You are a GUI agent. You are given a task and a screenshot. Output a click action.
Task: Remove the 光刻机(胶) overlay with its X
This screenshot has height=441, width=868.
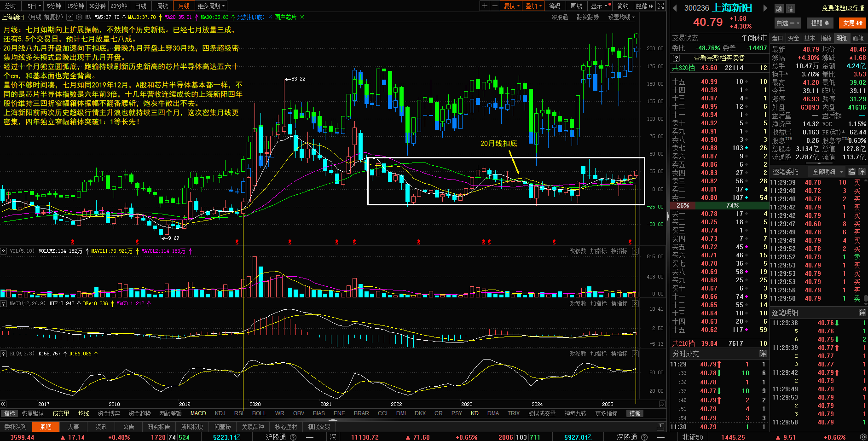pyautogui.click(x=270, y=17)
